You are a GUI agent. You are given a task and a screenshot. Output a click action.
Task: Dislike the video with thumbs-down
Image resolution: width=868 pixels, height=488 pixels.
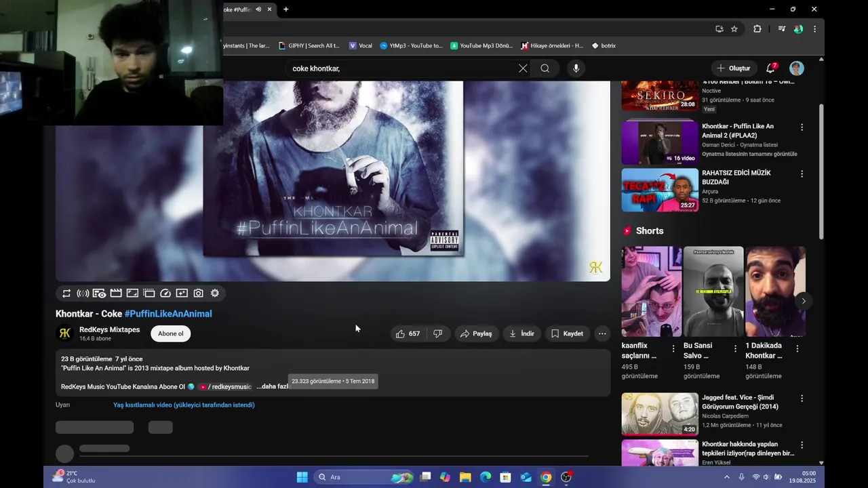(438, 333)
